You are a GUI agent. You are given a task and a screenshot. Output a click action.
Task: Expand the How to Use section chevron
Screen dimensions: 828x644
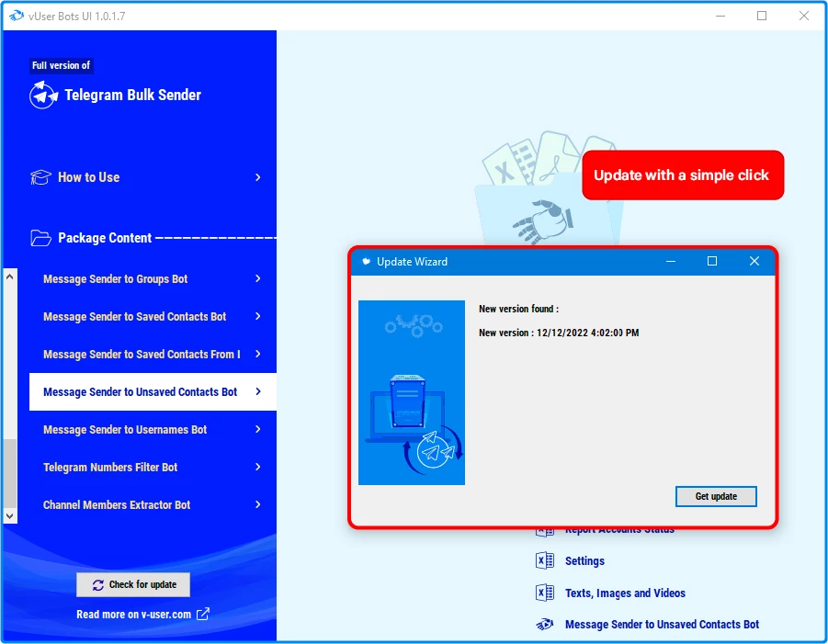(x=257, y=177)
